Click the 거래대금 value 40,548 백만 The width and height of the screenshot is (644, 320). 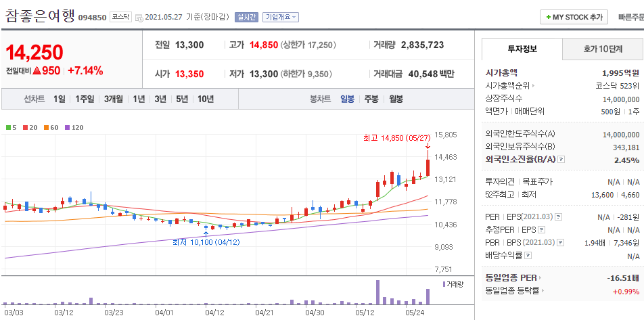432,74
